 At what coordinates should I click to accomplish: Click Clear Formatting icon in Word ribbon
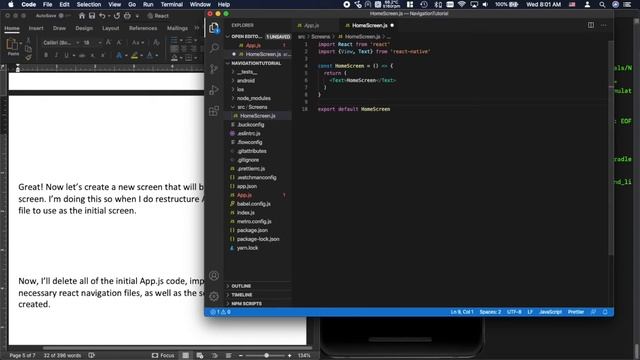click(156, 42)
